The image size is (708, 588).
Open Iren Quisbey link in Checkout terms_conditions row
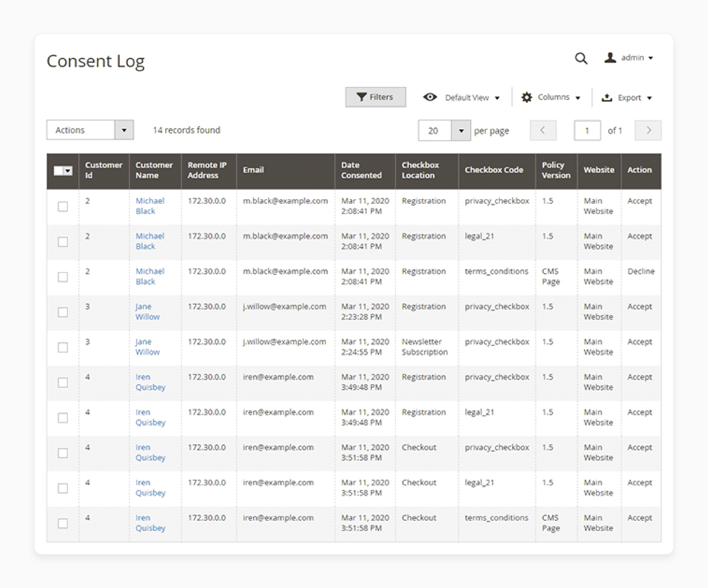[x=150, y=523]
